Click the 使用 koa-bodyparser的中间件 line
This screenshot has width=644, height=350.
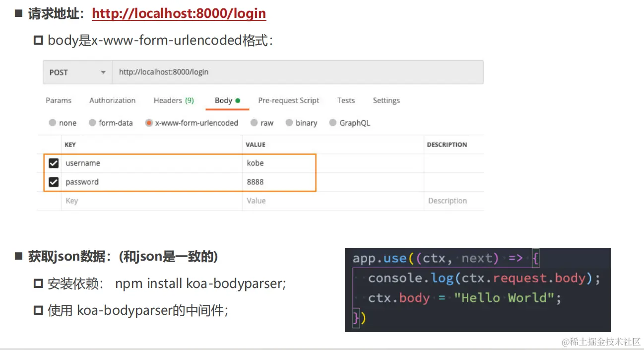138,311
